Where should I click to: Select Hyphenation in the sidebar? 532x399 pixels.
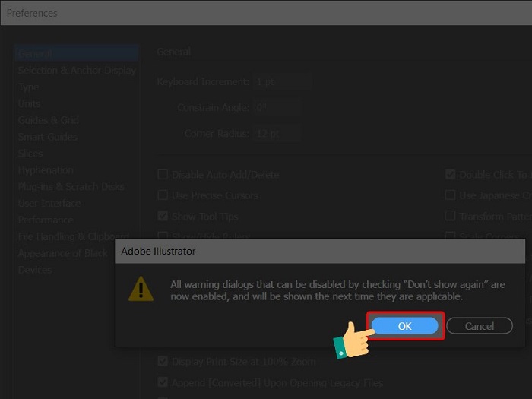pyautogui.click(x=46, y=170)
